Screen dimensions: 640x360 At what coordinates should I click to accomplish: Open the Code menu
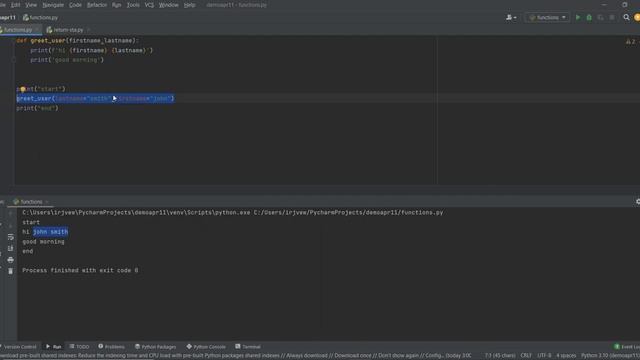click(75, 5)
